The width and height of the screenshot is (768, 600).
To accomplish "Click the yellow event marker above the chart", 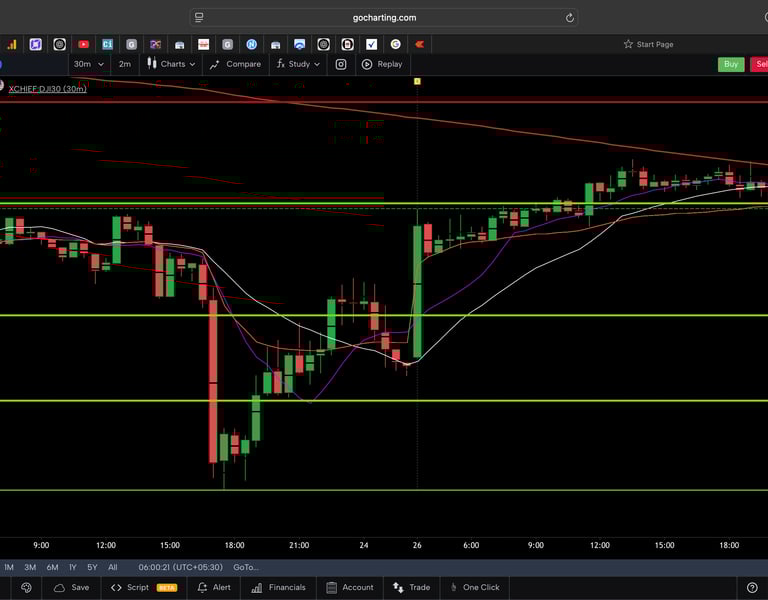I will point(417,81).
